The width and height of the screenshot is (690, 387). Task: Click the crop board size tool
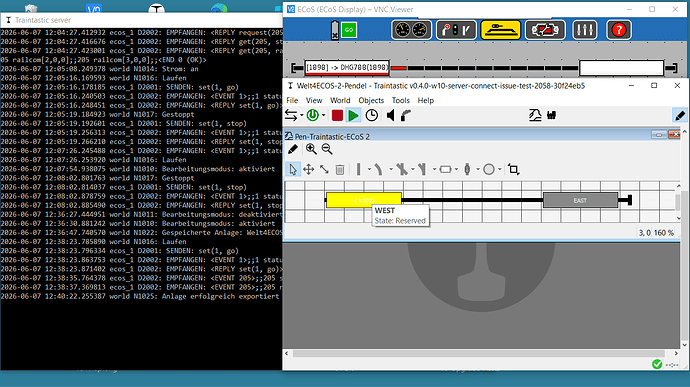pos(513,169)
